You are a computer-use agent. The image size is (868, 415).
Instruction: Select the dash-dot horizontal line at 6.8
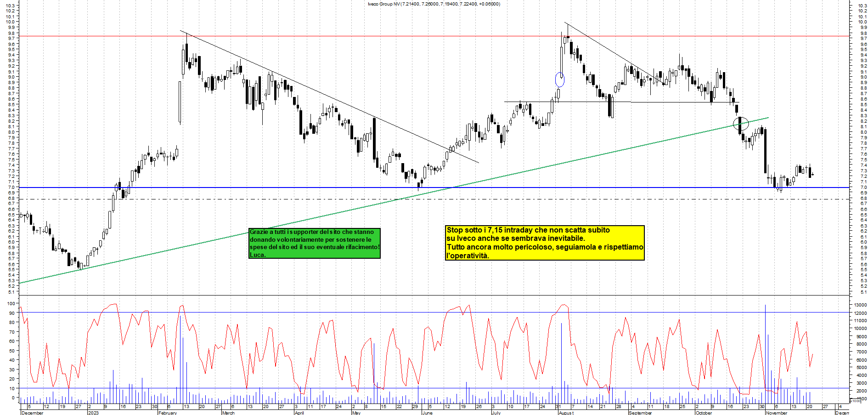pyautogui.click(x=434, y=199)
